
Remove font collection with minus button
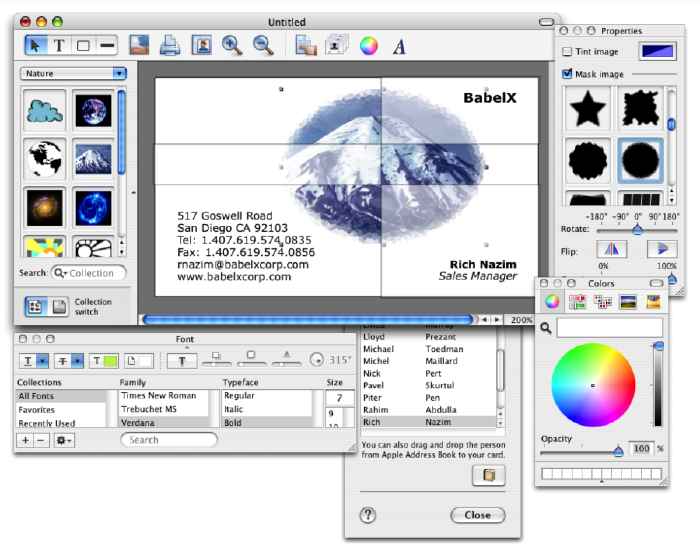[x=41, y=440]
